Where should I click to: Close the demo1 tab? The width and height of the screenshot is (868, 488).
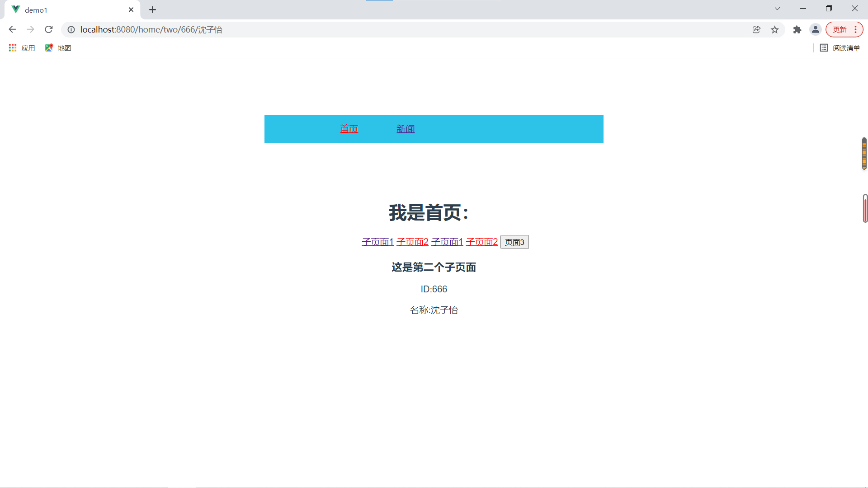[131, 9]
